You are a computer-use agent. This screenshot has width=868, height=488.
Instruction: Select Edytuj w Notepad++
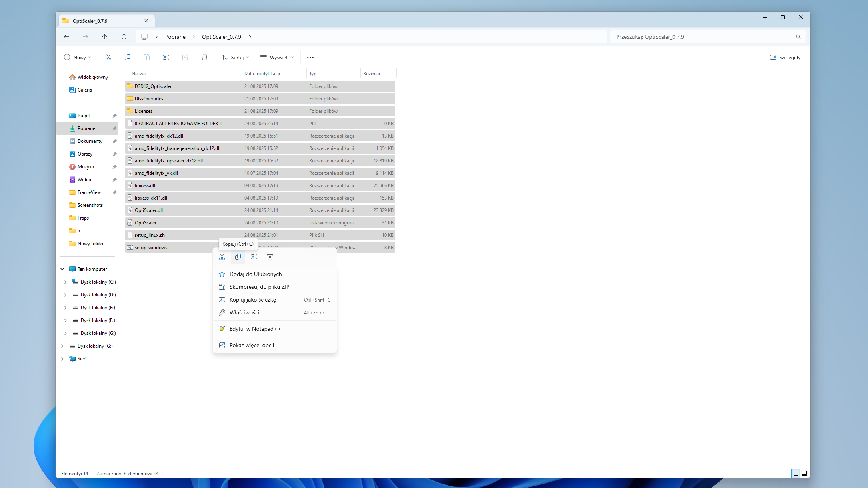pyautogui.click(x=275, y=329)
